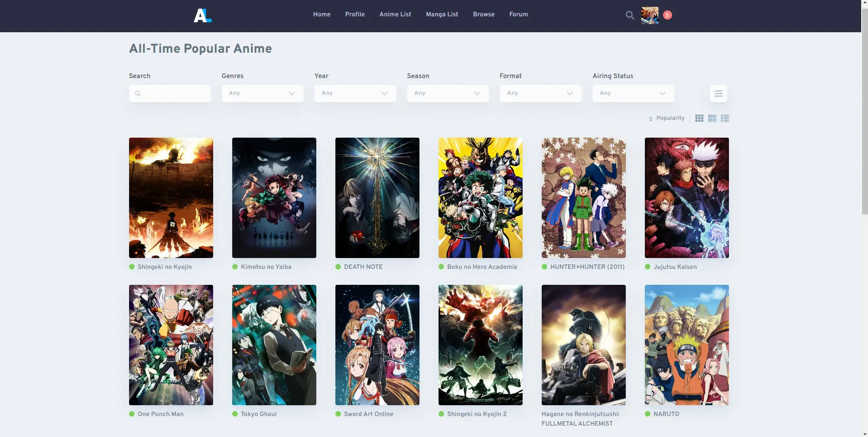Open the user avatar menu
868x437 pixels.
650,15
